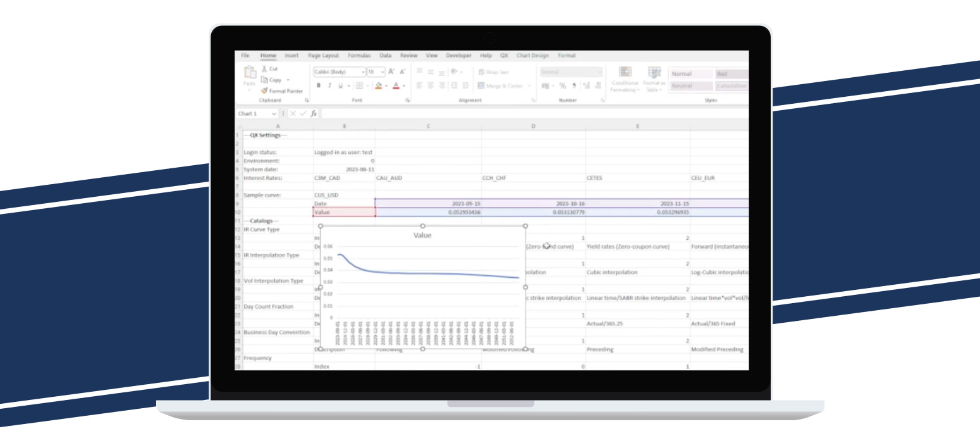Viewport: 980px width, 443px height.
Task: Toggle Italic formatting
Action: [x=329, y=85]
